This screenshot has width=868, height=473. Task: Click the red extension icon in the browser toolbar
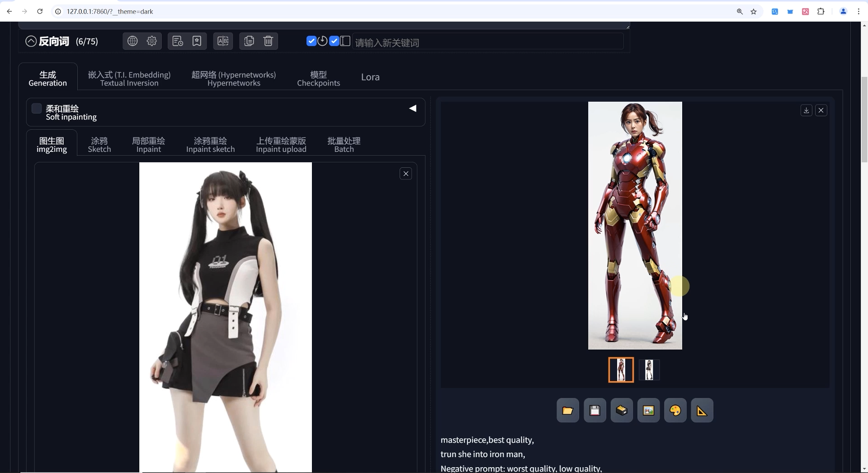point(805,12)
